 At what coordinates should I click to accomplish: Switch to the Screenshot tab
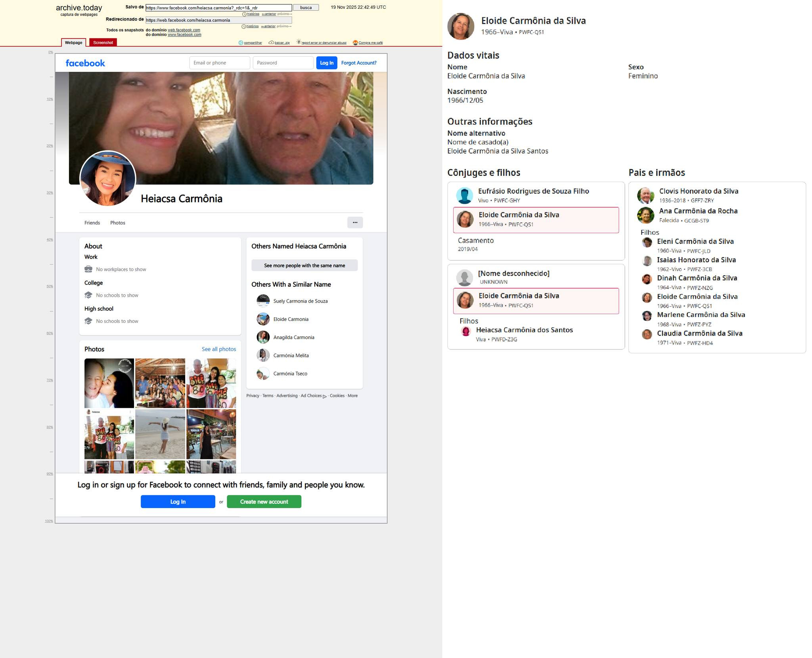(x=103, y=42)
